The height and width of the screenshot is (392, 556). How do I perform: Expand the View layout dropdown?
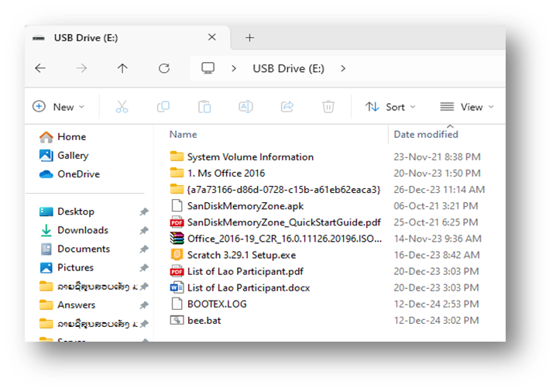click(x=466, y=107)
